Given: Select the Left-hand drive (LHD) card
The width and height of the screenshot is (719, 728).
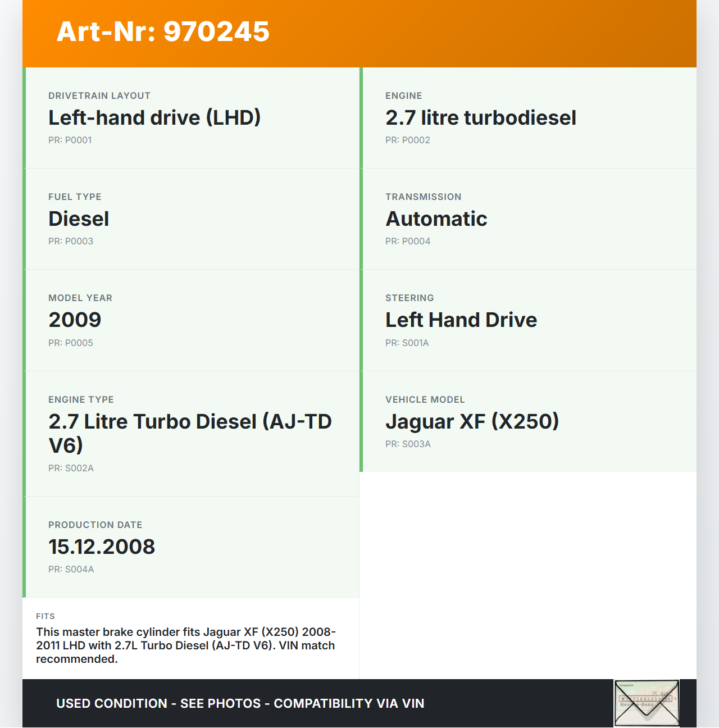Looking at the screenshot, I should pyautogui.click(x=191, y=118).
